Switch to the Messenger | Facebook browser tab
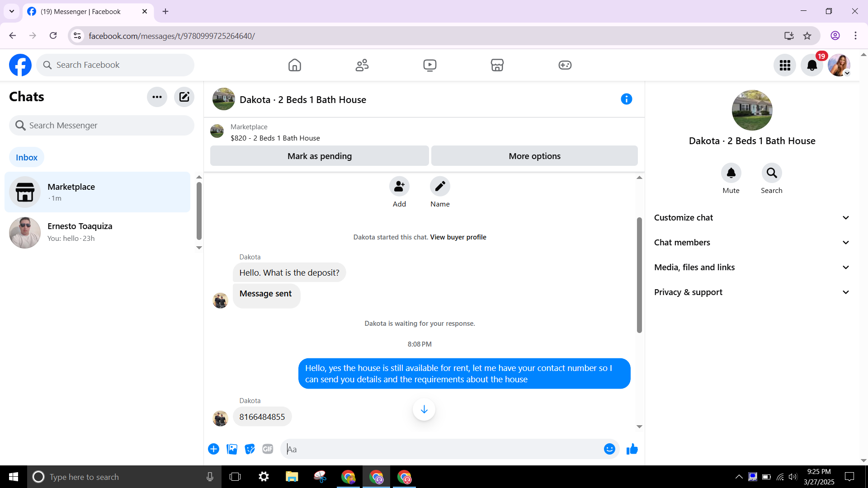Screen dimensions: 868x488 pos(88,12)
